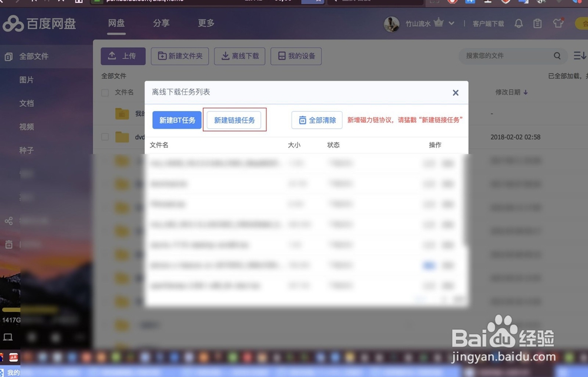Open 我的设备
Image resolution: width=588 pixels, height=377 pixels.
point(296,56)
